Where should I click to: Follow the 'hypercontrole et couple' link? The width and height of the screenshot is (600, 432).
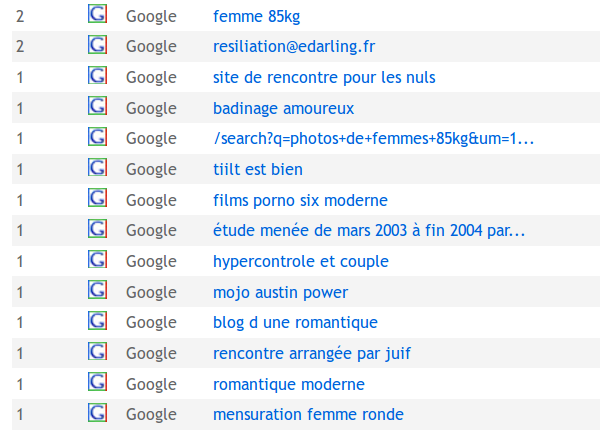300,261
